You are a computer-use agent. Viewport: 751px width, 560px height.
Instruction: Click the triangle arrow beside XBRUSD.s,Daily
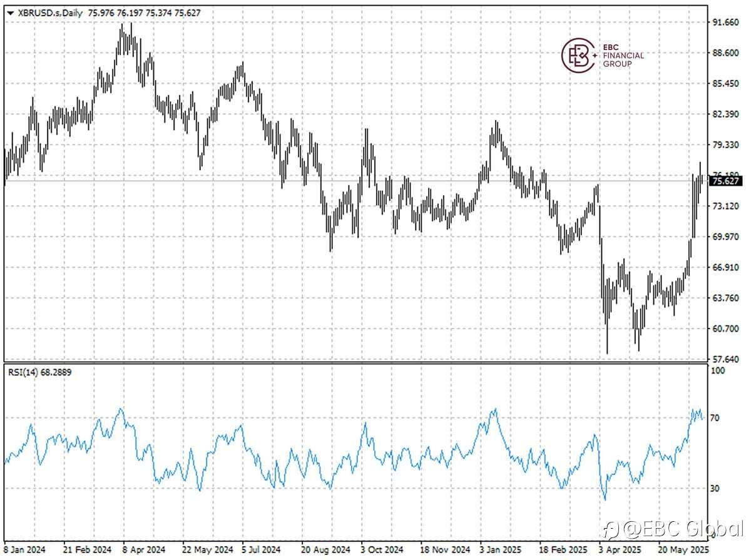(x=11, y=13)
